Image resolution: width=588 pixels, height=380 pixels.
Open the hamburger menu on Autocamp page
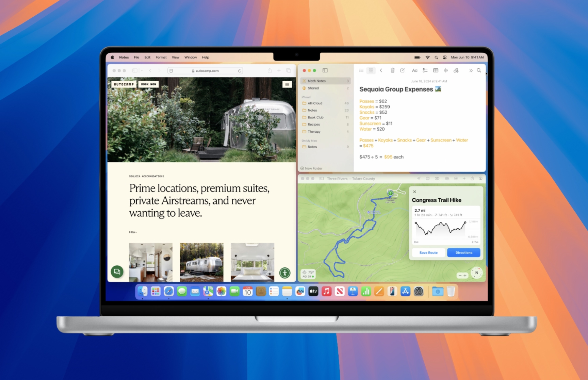(287, 84)
